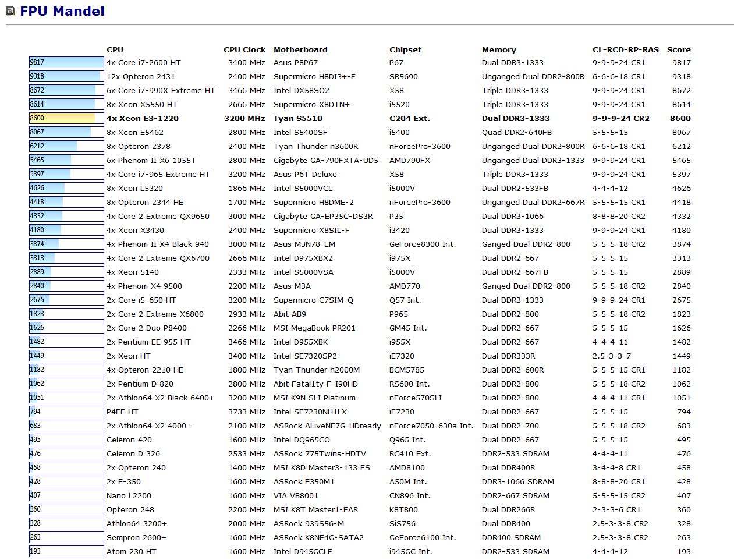Select the 2x E-350 entry
This screenshot has height=560, width=734.
pos(123,482)
